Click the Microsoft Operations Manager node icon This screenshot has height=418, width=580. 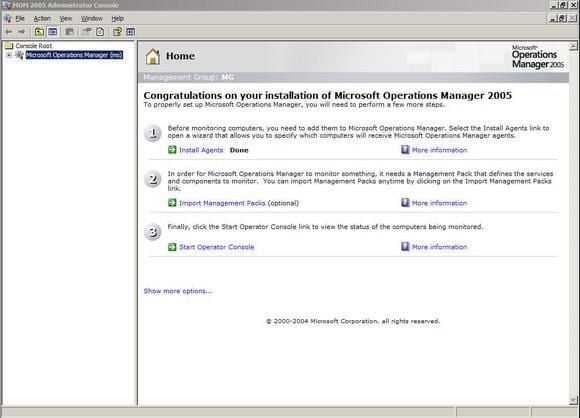pyautogui.click(x=20, y=55)
